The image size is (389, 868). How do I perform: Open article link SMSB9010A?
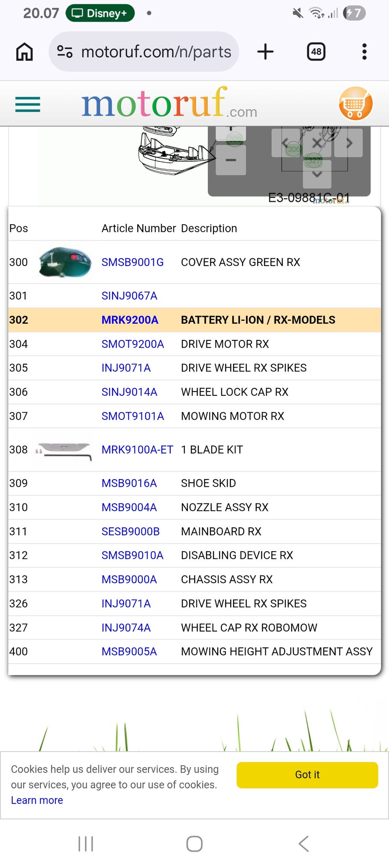click(132, 555)
